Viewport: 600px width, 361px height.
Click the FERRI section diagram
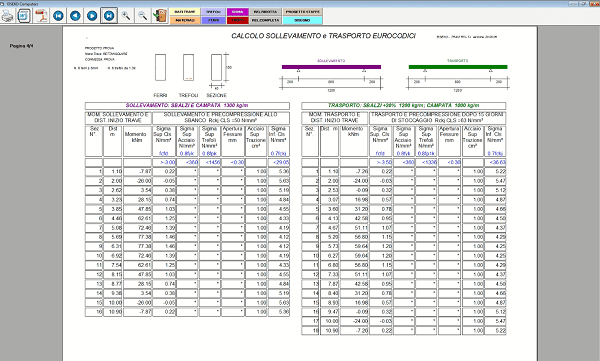click(160, 67)
